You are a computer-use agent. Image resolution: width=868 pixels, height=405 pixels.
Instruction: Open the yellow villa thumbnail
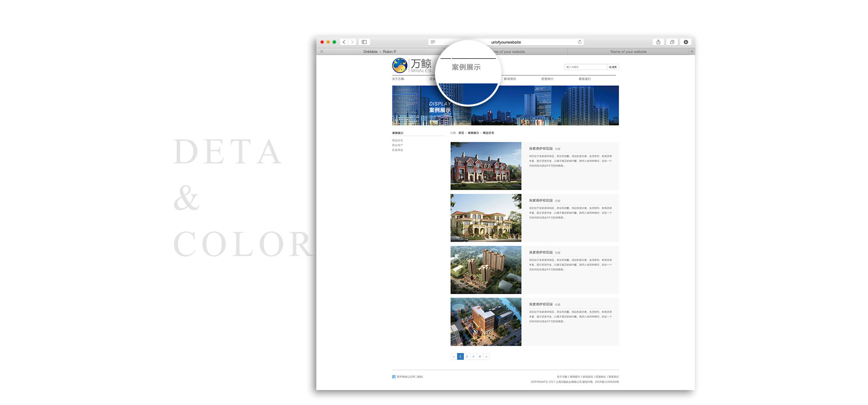486,218
